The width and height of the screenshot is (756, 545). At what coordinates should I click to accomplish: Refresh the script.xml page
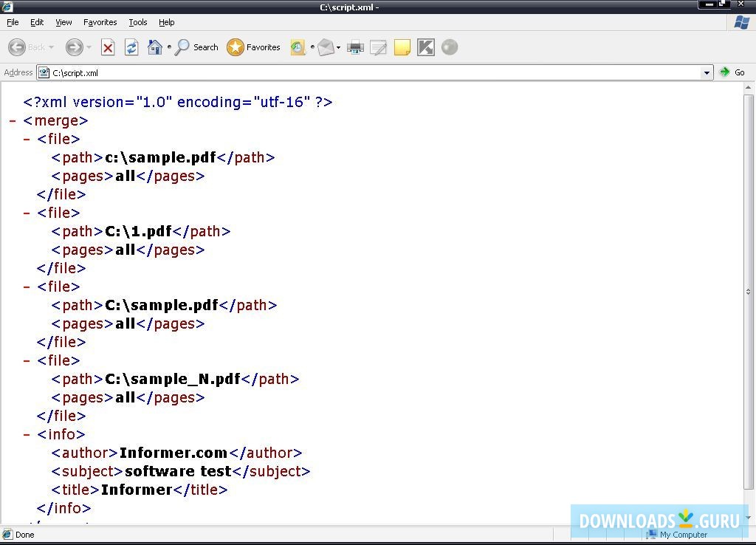click(131, 47)
